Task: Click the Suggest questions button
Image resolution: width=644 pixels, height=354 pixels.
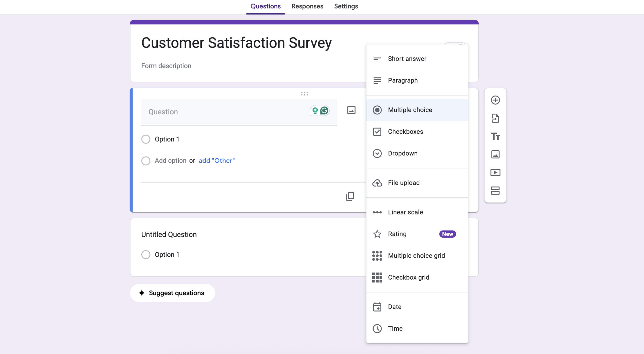Action: [172, 293]
